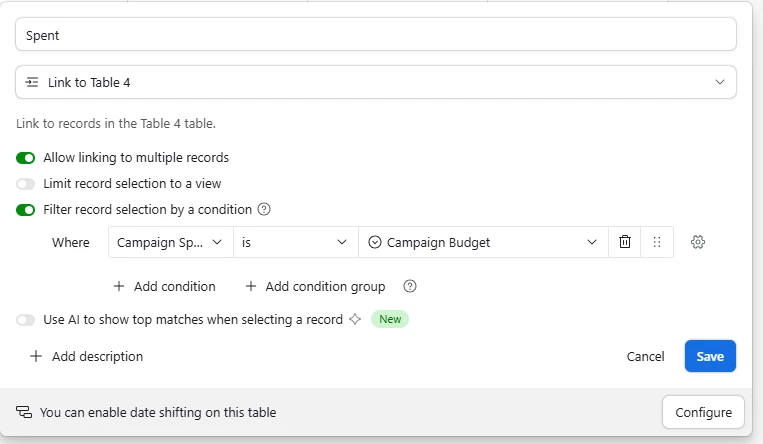The height and width of the screenshot is (444, 763).
Task: Click the AI sparkle icon
Action: point(353,319)
